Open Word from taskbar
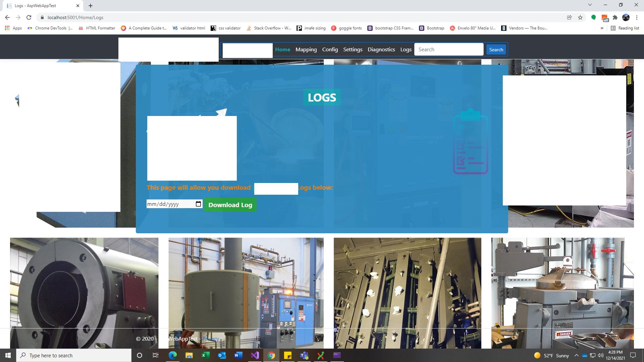 click(238, 355)
